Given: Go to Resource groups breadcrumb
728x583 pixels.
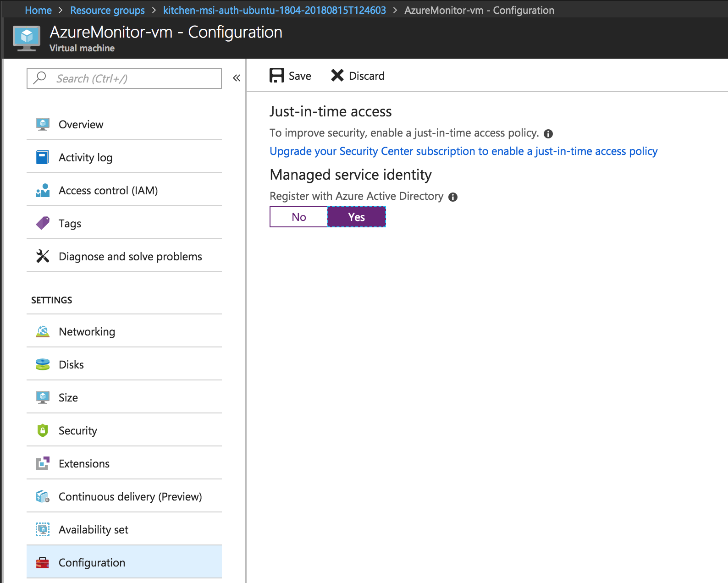Looking at the screenshot, I should (x=107, y=10).
